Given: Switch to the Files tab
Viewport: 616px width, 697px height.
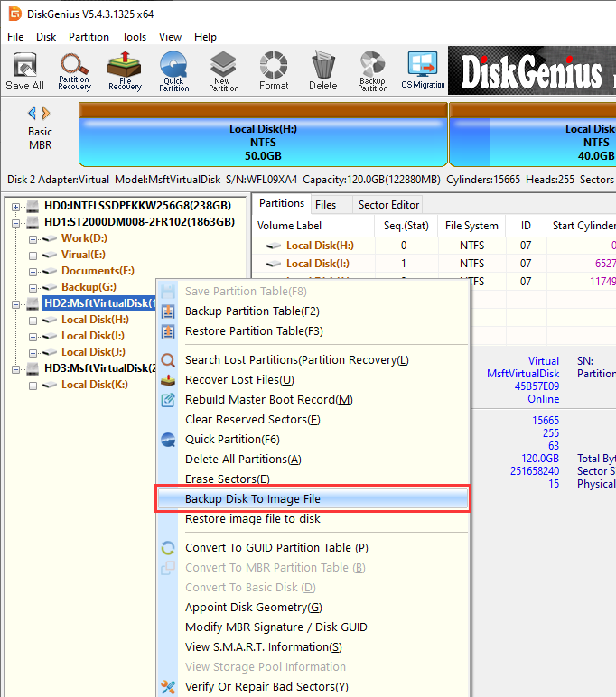Looking at the screenshot, I should click(x=325, y=205).
